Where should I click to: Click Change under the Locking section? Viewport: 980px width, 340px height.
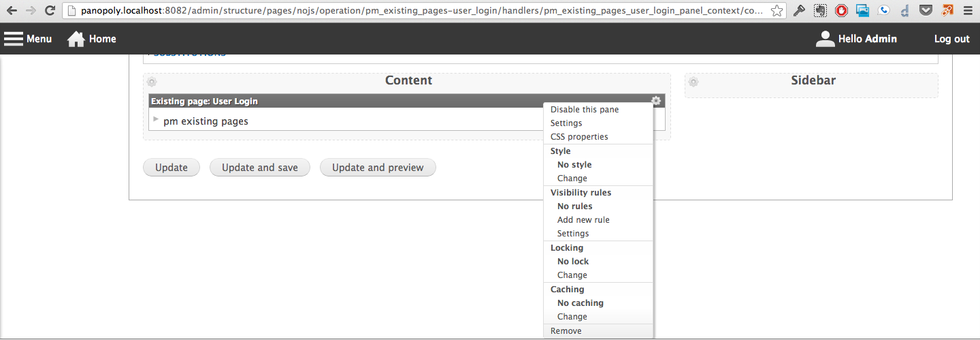pyautogui.click(x=572, y=275)
